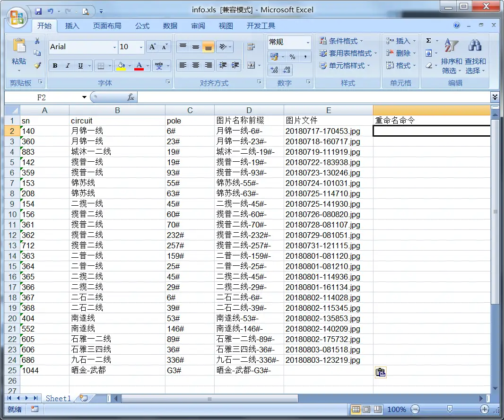Click the Insert Worksheet tab icon

pos(84,398)
